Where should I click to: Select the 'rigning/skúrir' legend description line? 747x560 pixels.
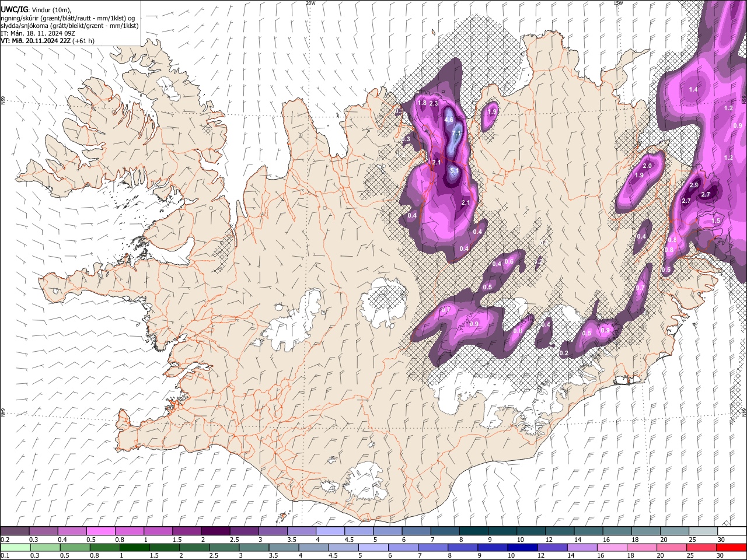[x=68, y=18]
